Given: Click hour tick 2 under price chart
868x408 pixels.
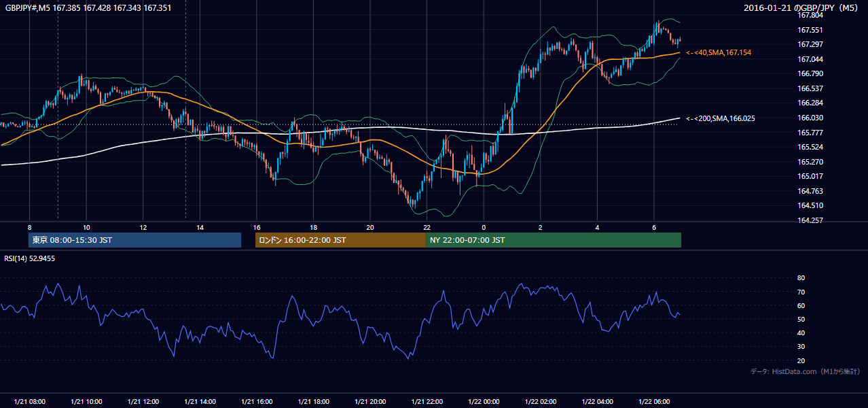Looking at the screenshot, I should coord(541,227).
